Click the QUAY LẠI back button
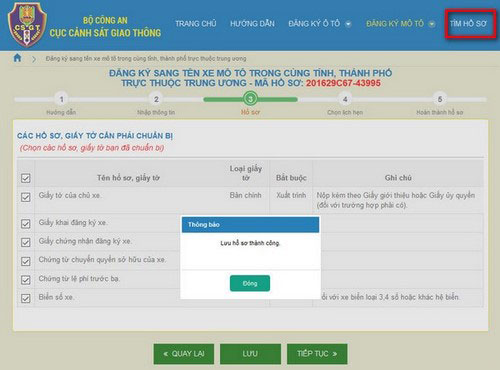Image resolution: width=500 pixels, height=370 pixels. point(184,354)
